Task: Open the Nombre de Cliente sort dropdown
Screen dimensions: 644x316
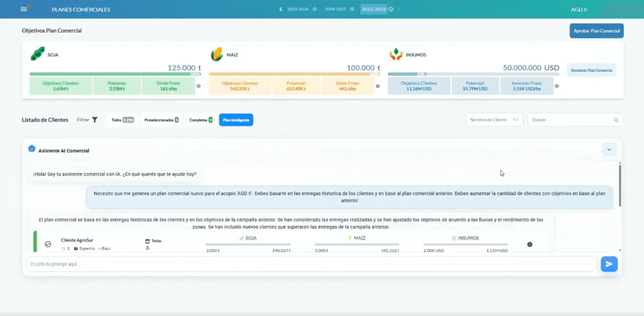Action: pyautogui.click(x=494, y=120)
